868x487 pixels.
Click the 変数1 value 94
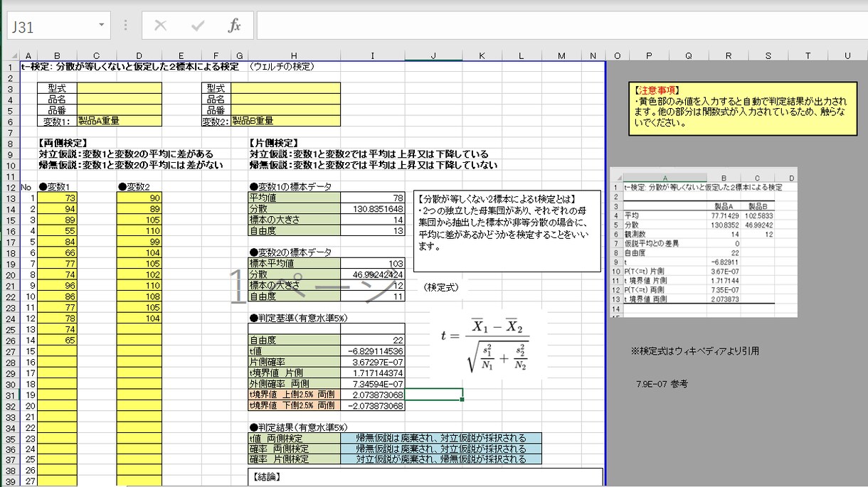point(56,209)
